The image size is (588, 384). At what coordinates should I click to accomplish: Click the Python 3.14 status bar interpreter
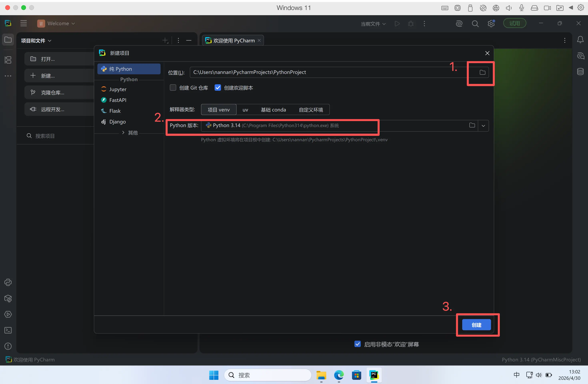[541, 360]
